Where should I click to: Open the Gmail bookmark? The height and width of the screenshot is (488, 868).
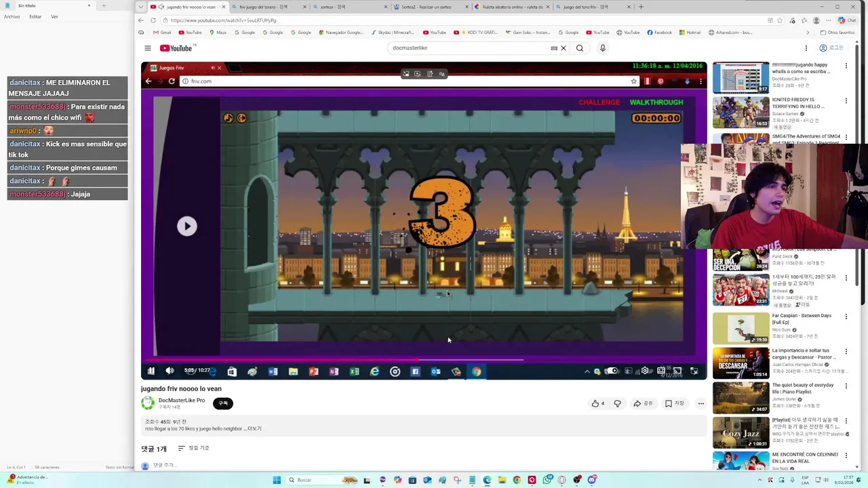162,33
